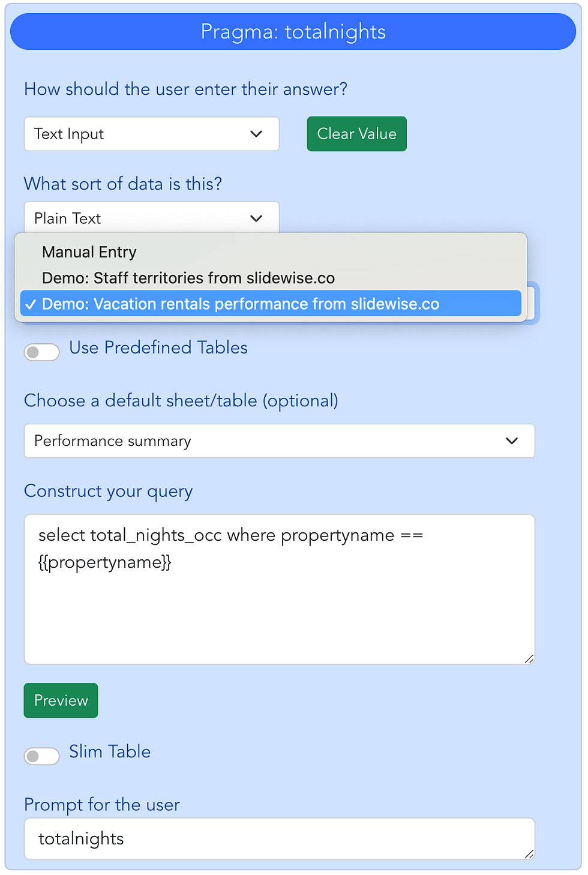Click the Preview button
The height and width of the screenshot is (875, 588).
click(x=60, y=700)
